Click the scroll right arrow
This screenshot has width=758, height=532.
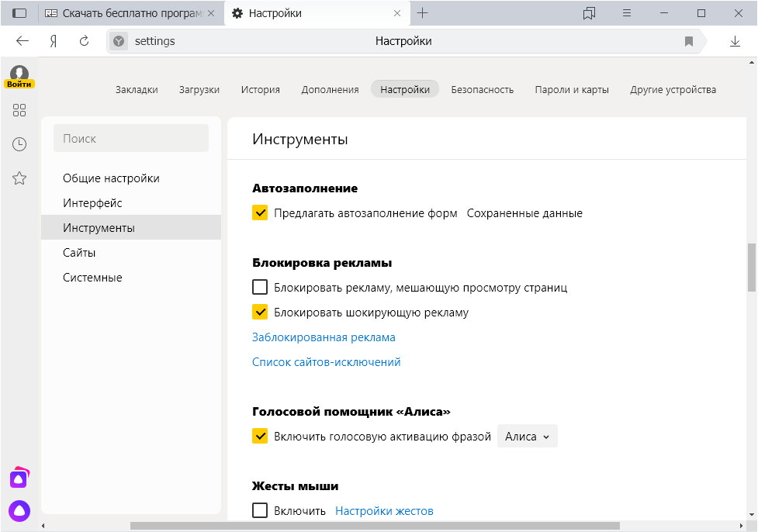[x=741, y=526]
